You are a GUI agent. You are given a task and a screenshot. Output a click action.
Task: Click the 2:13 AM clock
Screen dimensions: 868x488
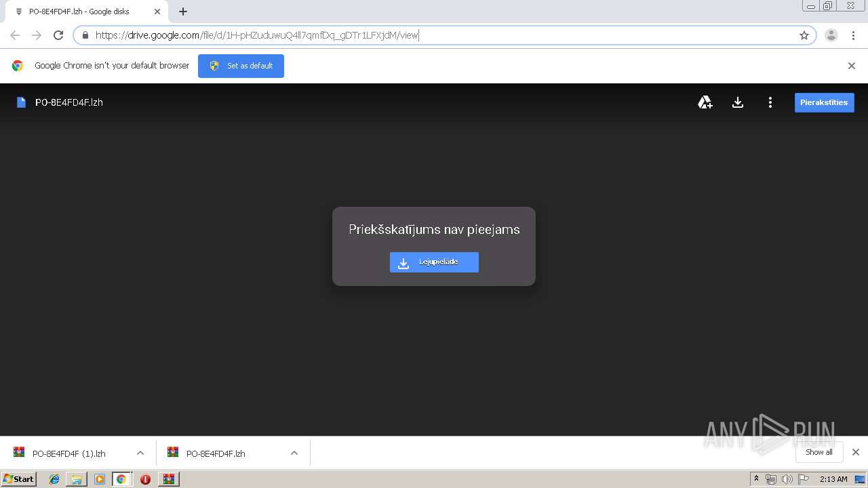(833, 479)
